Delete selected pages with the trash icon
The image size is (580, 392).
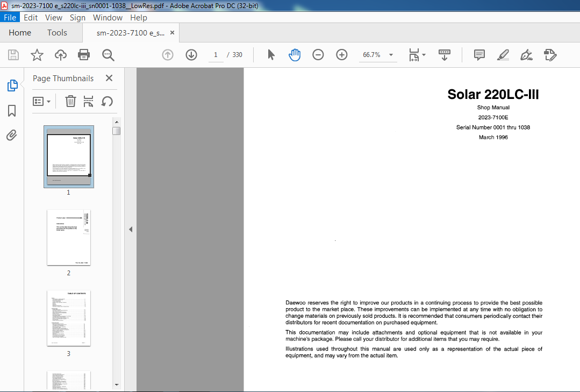coord(70,101)
